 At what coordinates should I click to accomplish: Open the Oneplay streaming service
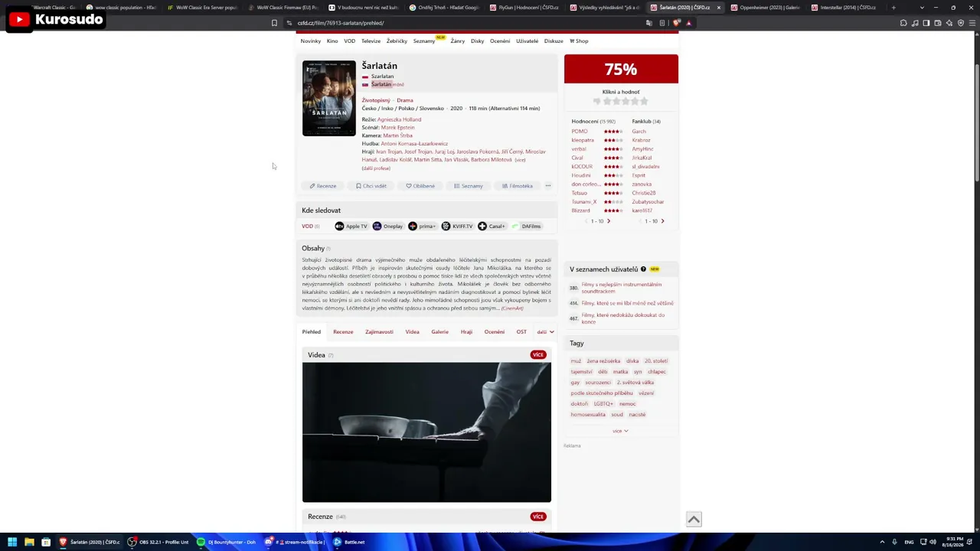click(x=387, y=227)
